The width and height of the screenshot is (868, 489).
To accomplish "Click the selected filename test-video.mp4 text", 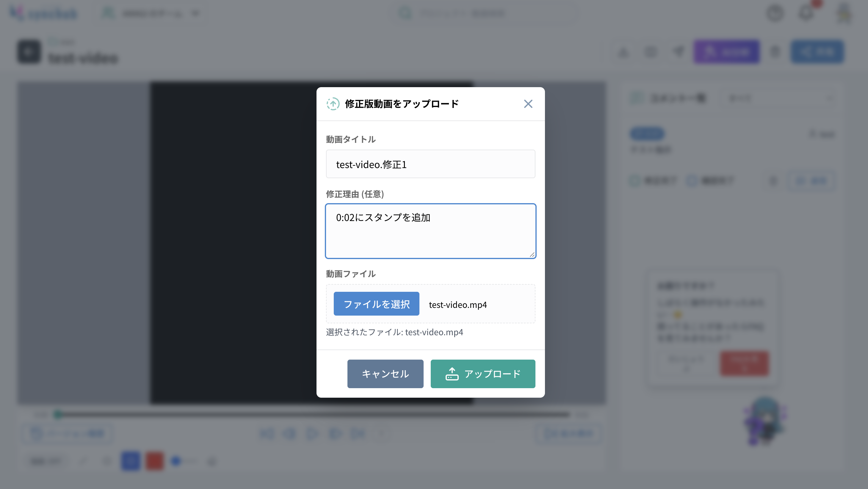I will (x=457, y=305).
